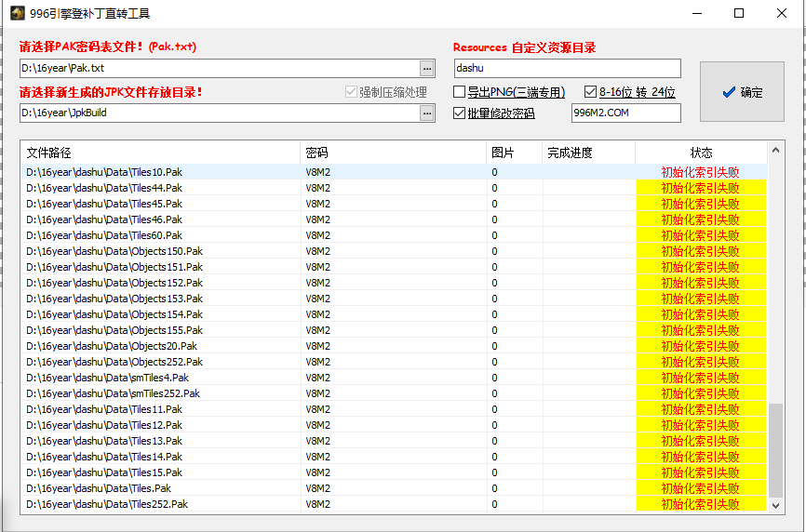The height and width of the screenshot is (532, 806).
Task: Uncheck the 批量修改密码 checkbox
Action: click(460, 113)
